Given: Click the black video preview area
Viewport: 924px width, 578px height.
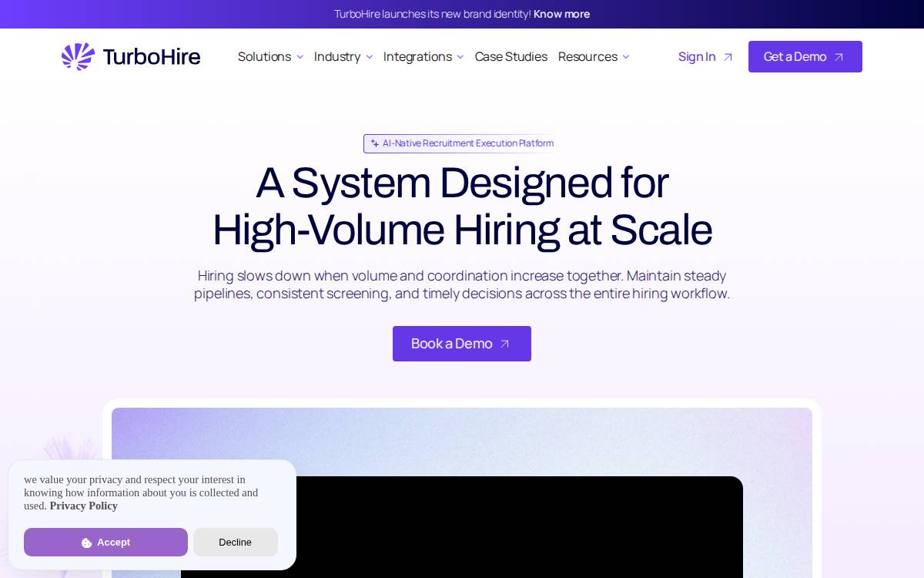Looking at the screenshot, I should 462,527.
